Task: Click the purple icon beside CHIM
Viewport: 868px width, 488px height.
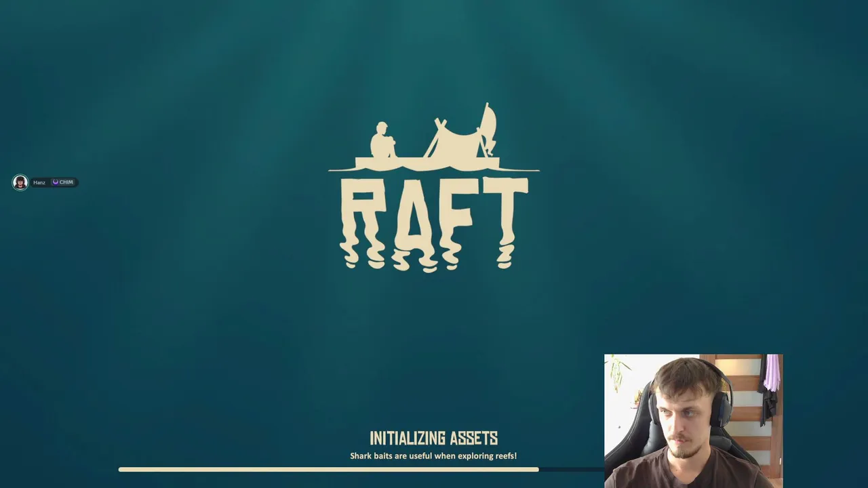Action: point(56,182)
